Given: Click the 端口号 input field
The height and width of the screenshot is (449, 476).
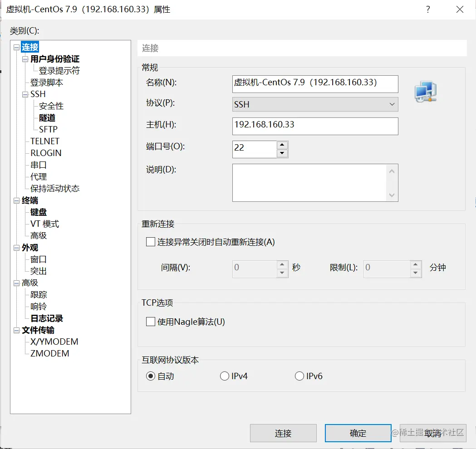Looking at the screenshot, I should click(255, 149).
